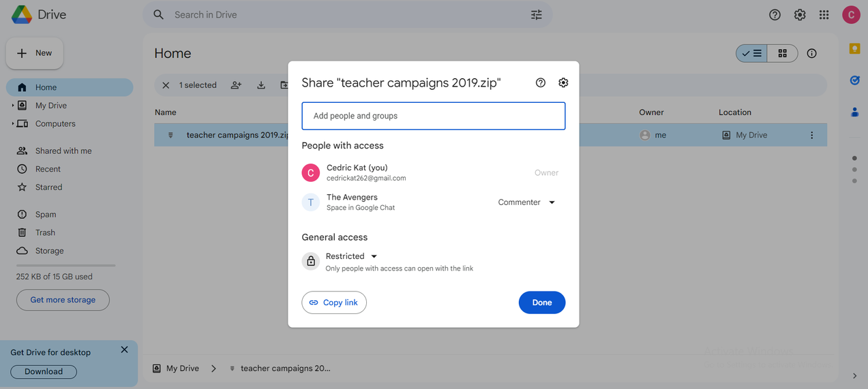Image resolution: width=868 pixels, height=389 pixels.
Task: Click the Cedric Kat (you) entry
Action: (x=434, y=172)
